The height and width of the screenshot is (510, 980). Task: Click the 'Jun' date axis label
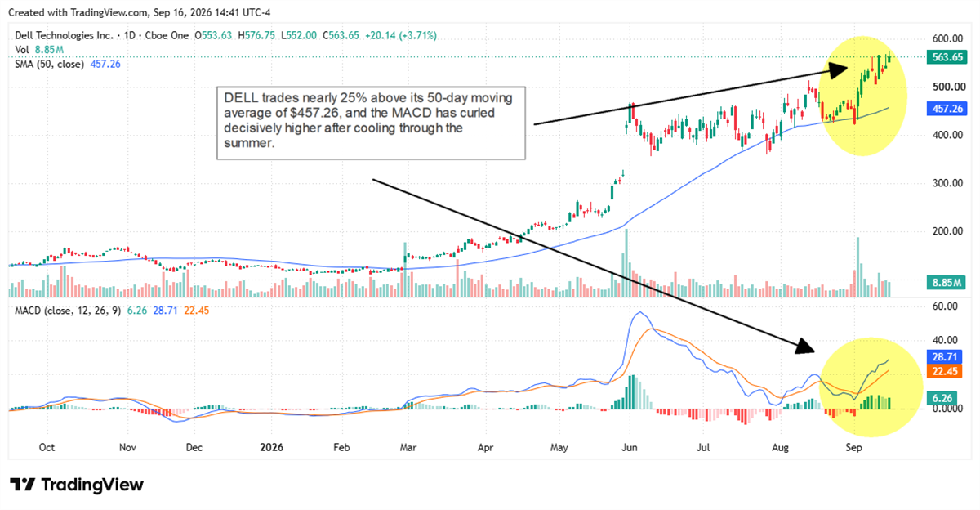630,448
